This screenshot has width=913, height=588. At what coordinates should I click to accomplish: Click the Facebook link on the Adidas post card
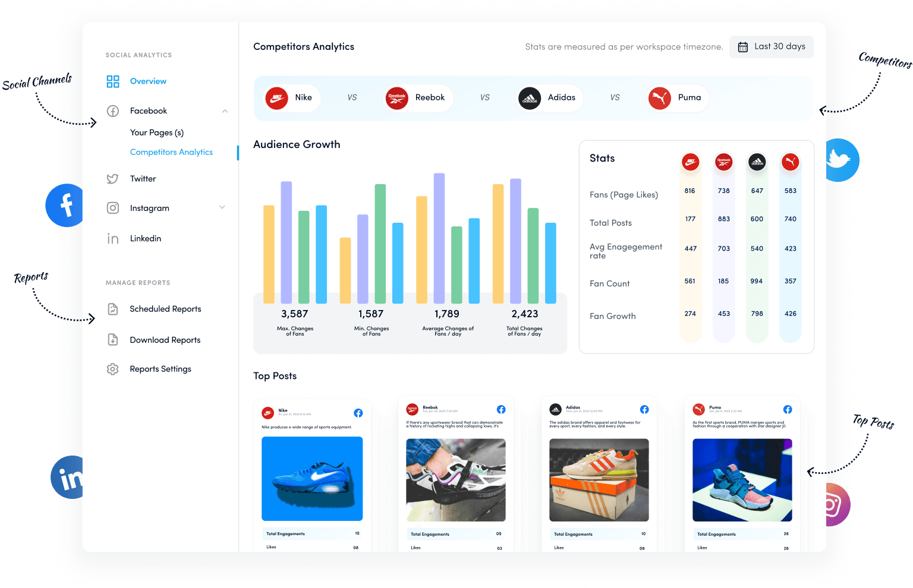[644, 409]
